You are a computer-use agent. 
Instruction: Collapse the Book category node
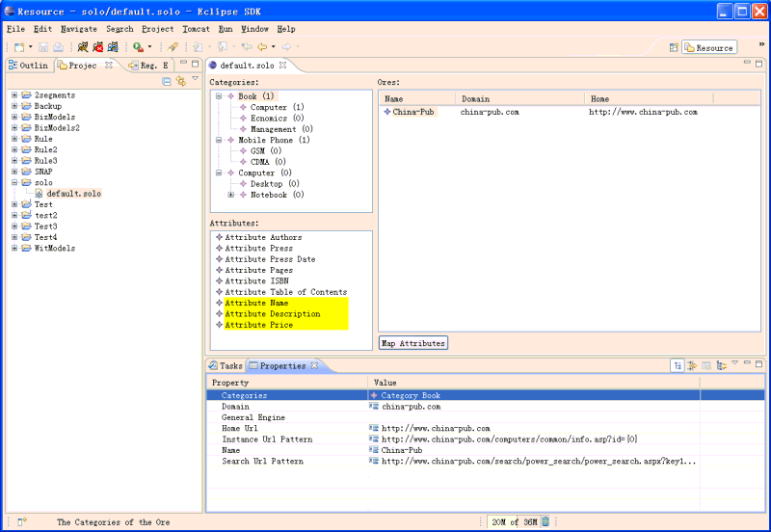click(219, 96)
